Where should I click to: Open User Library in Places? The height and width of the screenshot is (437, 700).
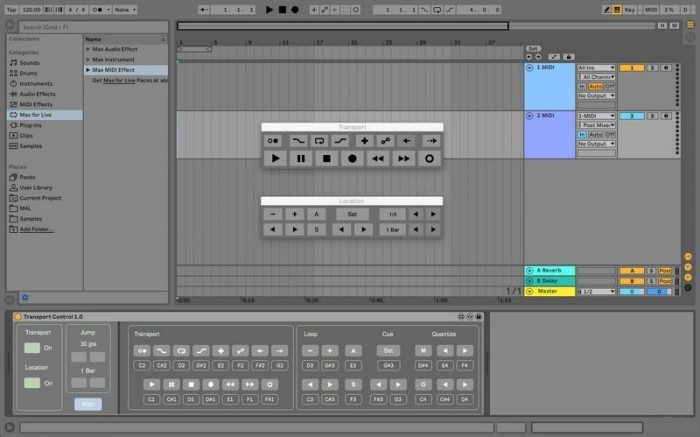tap(36, 187)
